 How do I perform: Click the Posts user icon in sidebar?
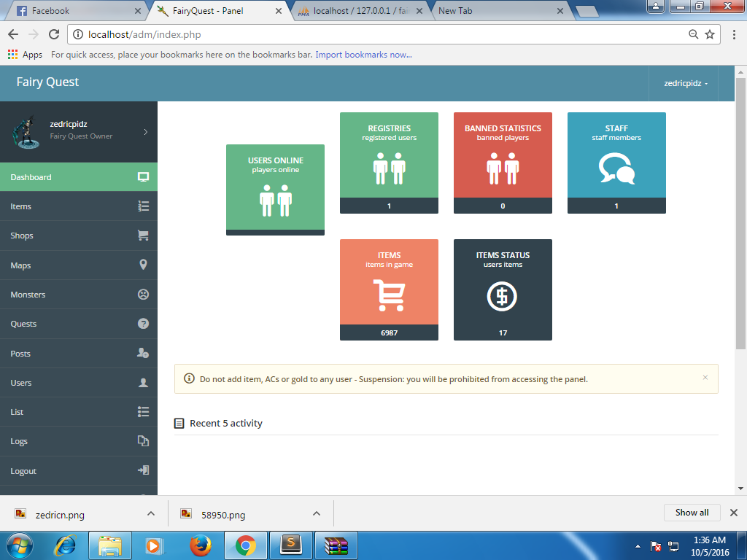tap(143, 353)
